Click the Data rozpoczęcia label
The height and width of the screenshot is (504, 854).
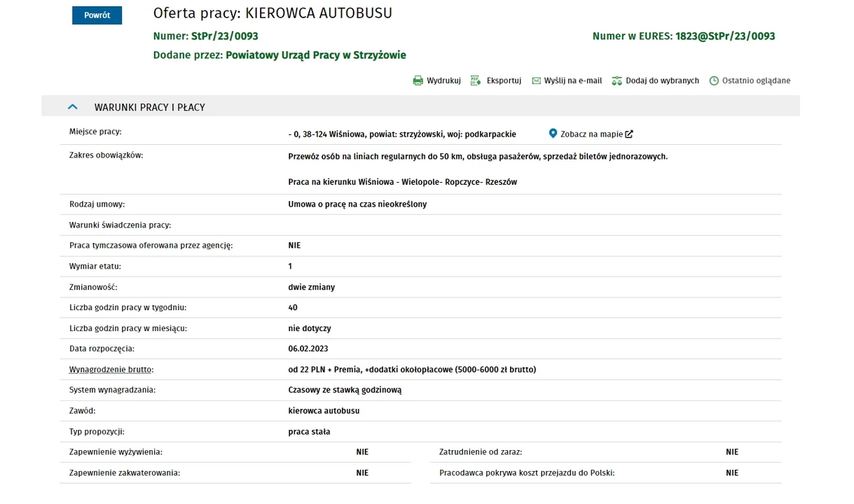102,349
